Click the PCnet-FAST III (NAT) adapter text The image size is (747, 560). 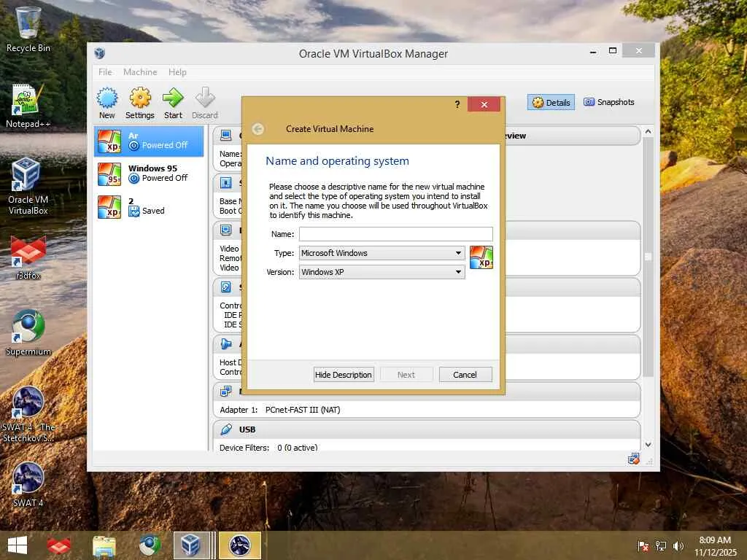tap(303, 410)
